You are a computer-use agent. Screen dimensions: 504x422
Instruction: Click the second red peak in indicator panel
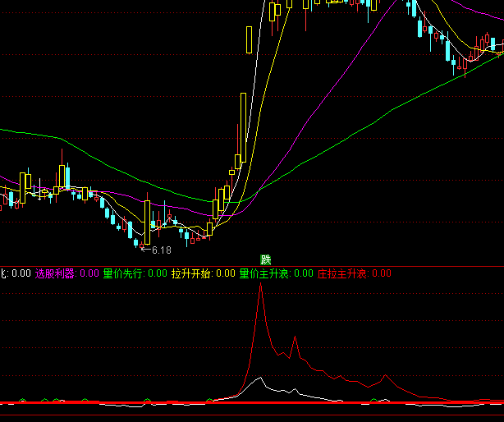tap(294, 338)
